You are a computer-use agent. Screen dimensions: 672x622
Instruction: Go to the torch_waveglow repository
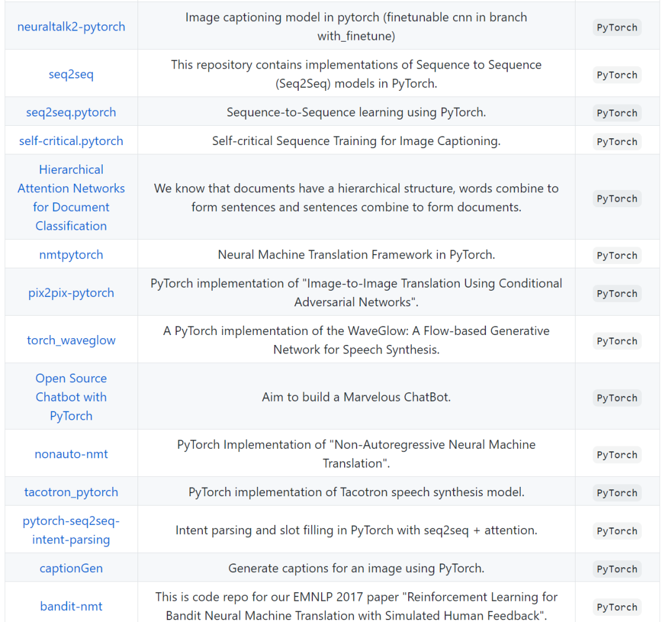pos(71,340)
